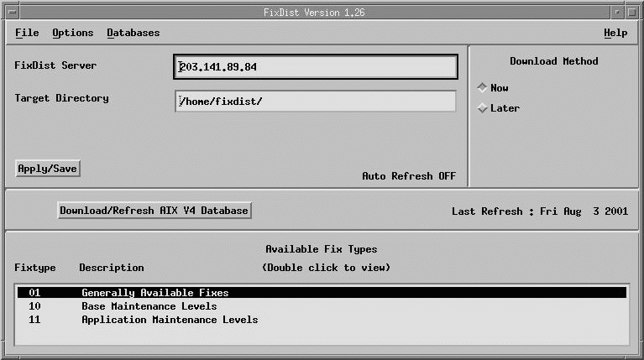644x360 pixels.
Task: Click Download/Refresh AIX V4 Database
Action: (154, 211)
